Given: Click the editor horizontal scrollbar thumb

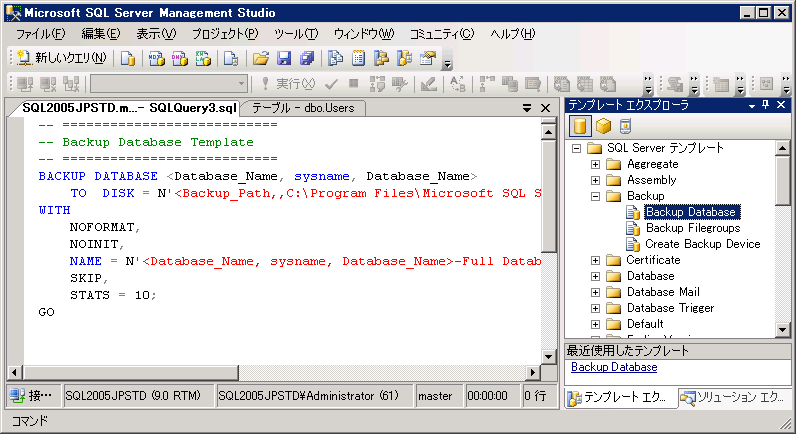Looking at the screenshot, I should tap(131, 373).
